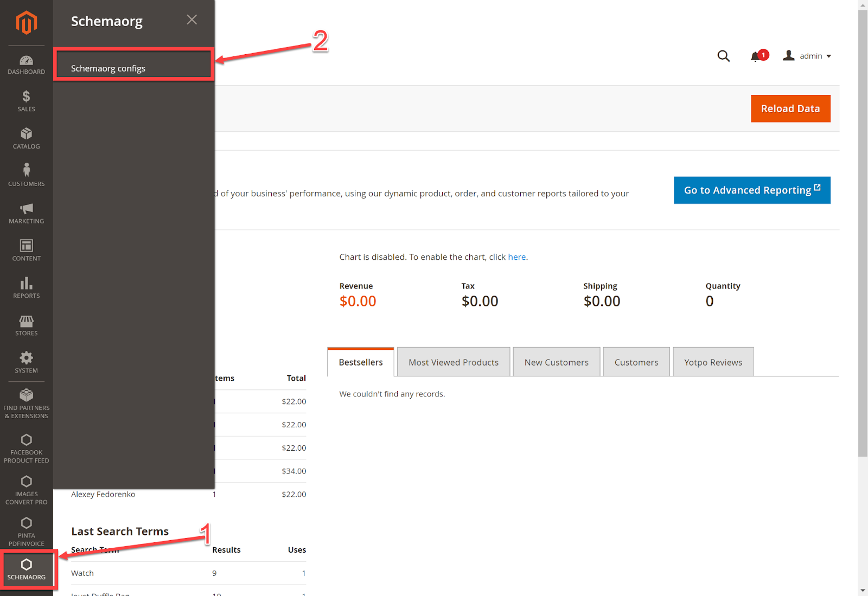Click the Results column header

pyautogui.click(x=226, y=550)
